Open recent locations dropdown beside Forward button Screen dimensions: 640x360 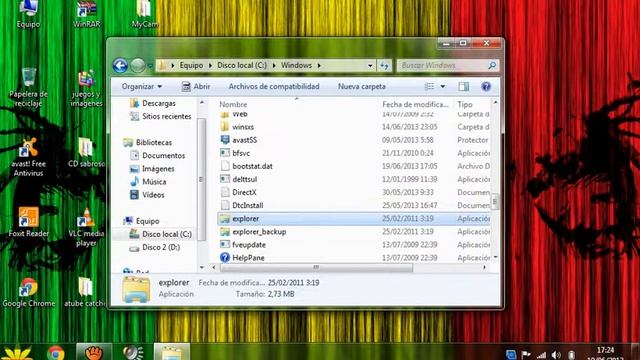(150, 66)
